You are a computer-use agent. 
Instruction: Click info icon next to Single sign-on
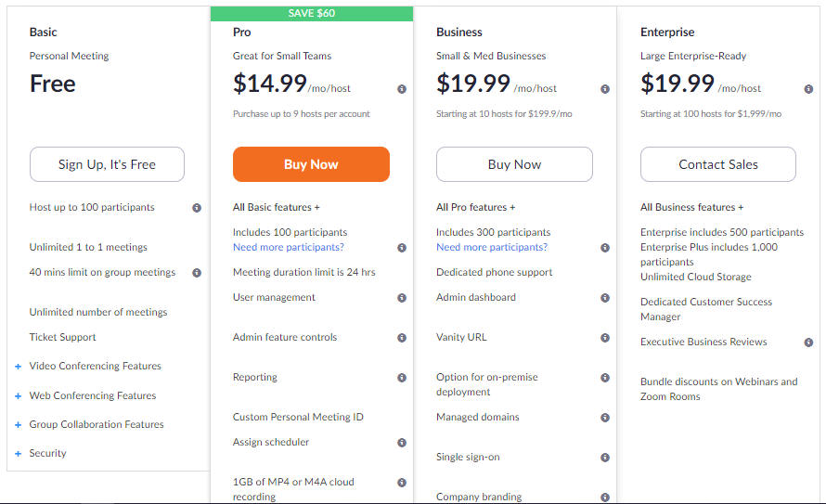(x=605, y=458)
